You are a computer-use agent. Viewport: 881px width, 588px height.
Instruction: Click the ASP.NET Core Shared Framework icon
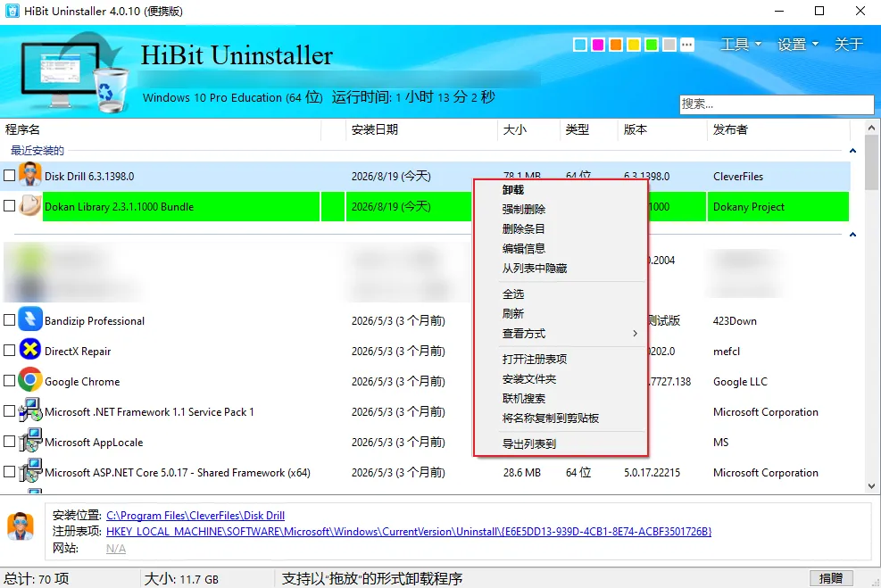pos(29,470)
